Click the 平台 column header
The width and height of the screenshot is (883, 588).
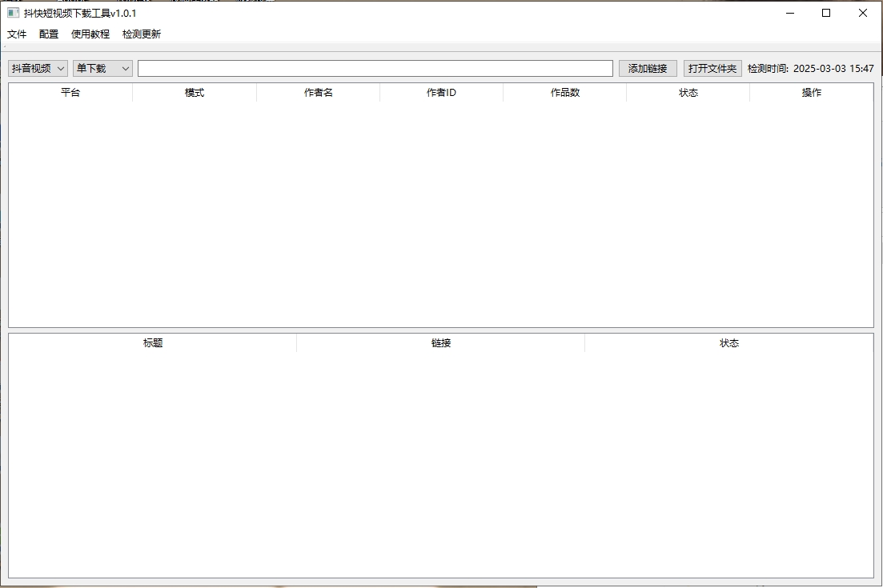coord(70,92)
